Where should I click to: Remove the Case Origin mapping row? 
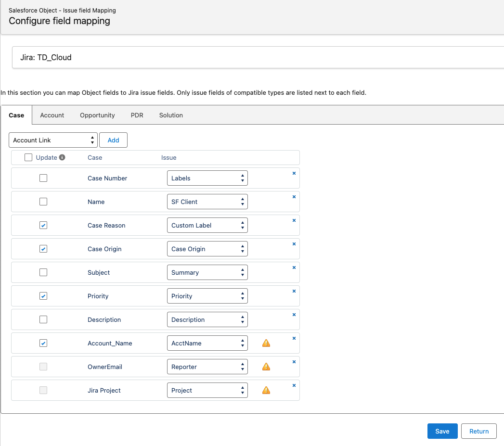click(294, 244)
